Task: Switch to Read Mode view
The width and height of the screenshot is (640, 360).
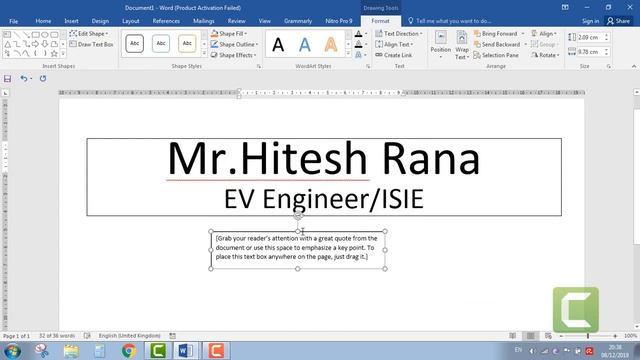Action: (512, 336)
